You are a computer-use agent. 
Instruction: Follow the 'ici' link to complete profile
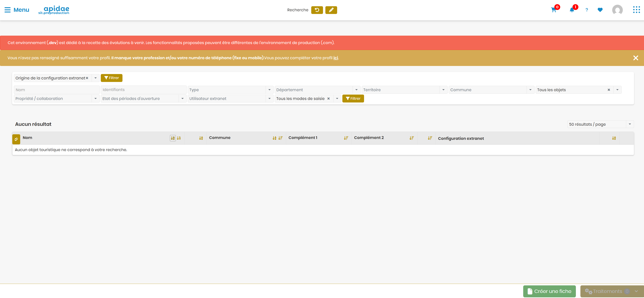tap(335, 58)
